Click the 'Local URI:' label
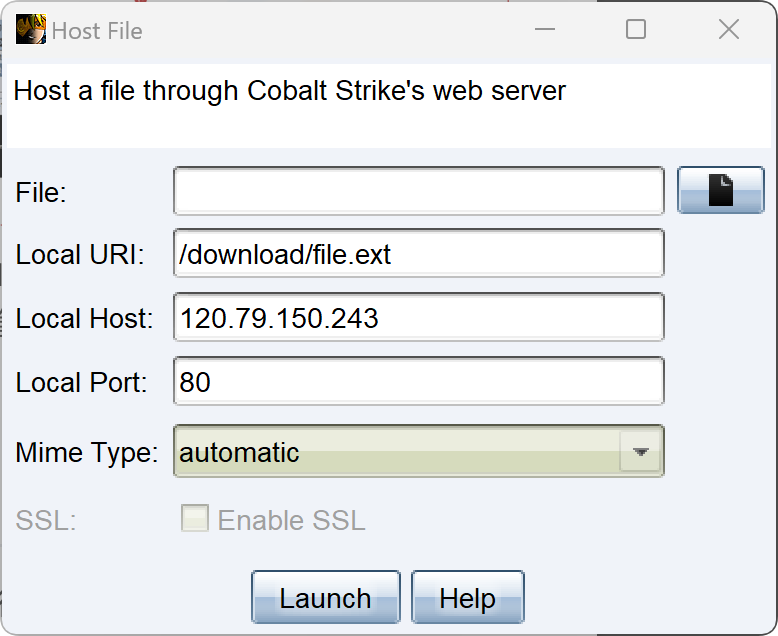The height and width of the screenshot is (636, 778). click(x=80, y=254)
